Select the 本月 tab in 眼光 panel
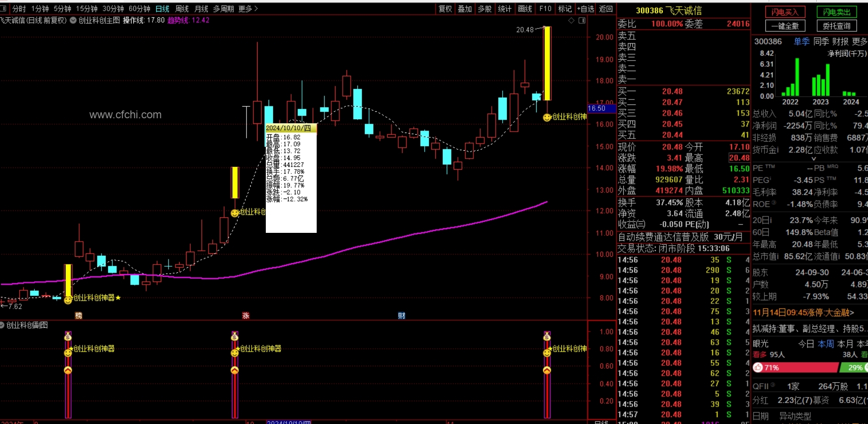The image size is (868, 424). coord(845,344)
